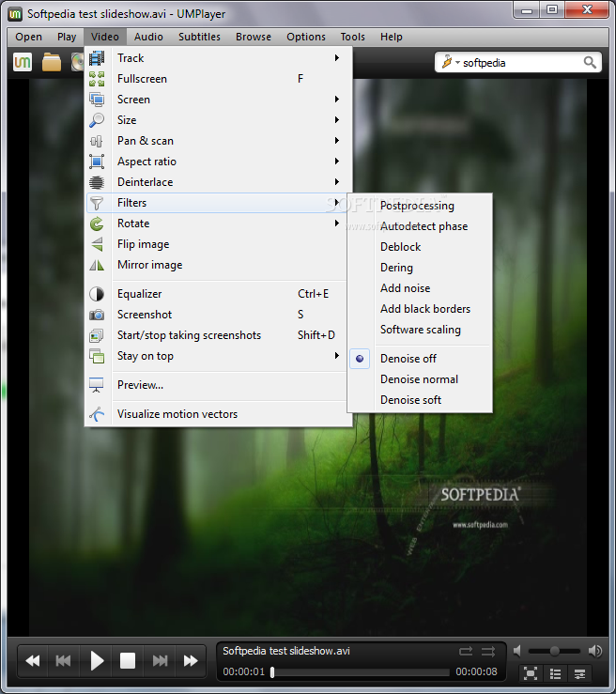Open file using folder toolbar icon
616x694 pixels.
click(x=52, y=62)
